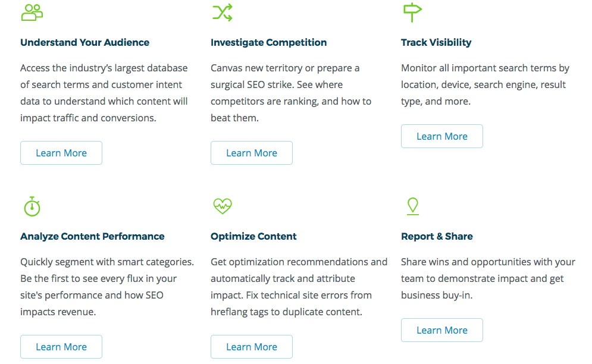Click the Report & Share location pin icon

point(412,206)
